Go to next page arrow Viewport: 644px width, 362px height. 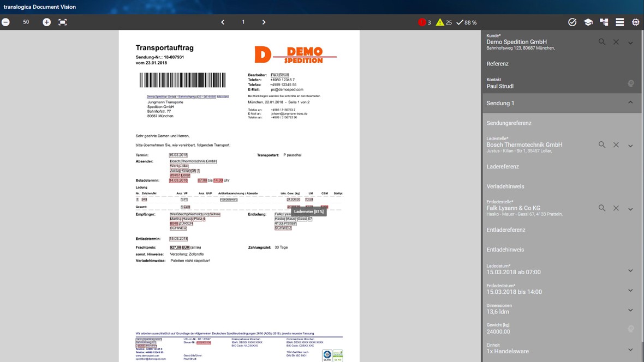tap(264, 22)
